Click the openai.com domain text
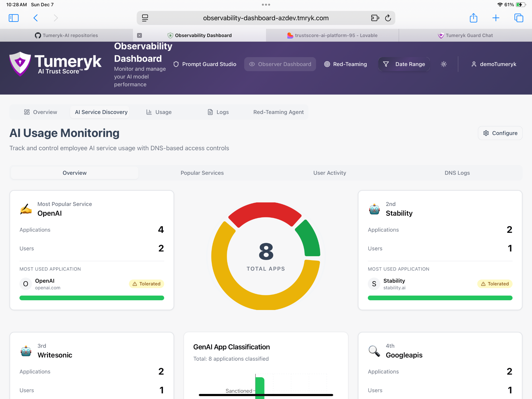 [48, 288]
